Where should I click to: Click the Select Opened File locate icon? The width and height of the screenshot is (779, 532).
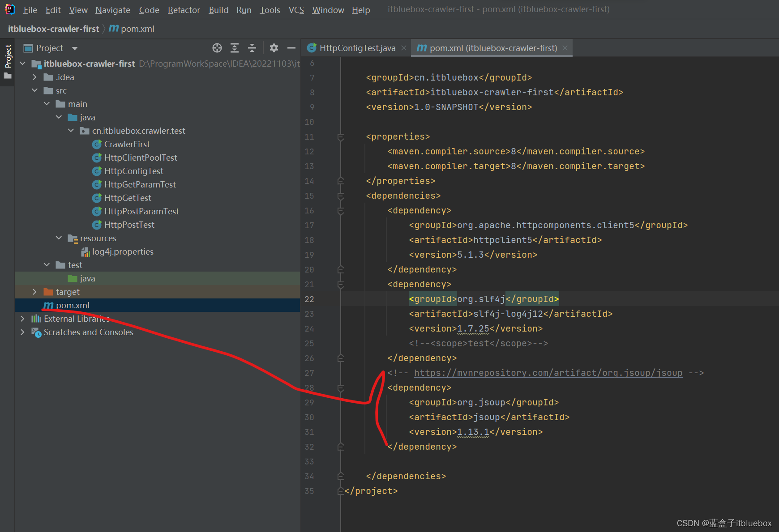coord(217,48)
